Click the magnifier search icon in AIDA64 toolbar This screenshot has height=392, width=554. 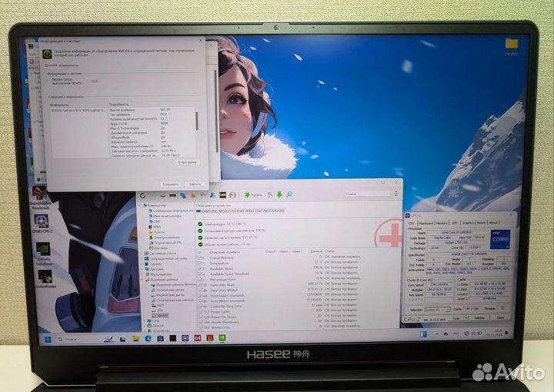click(x=290, y=194)
